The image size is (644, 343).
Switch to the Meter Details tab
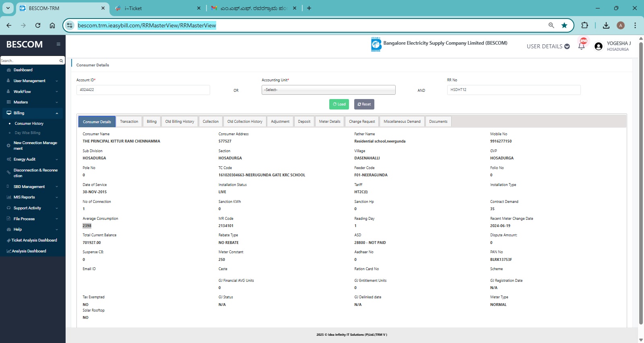coord(330,122)
